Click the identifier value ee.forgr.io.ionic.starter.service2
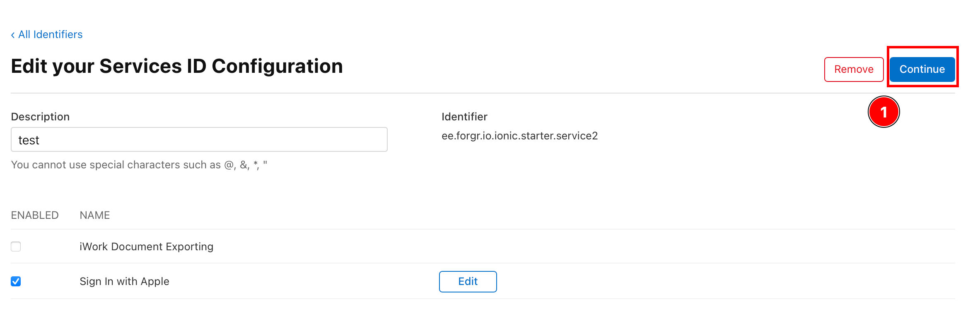The height and width of the screenshot is (321, 980). 519,136
